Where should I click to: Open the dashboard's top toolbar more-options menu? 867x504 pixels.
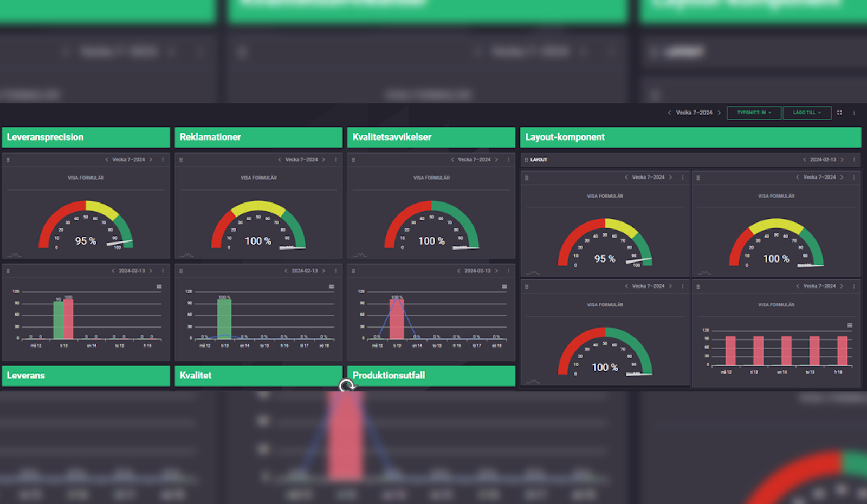(854, 113)
